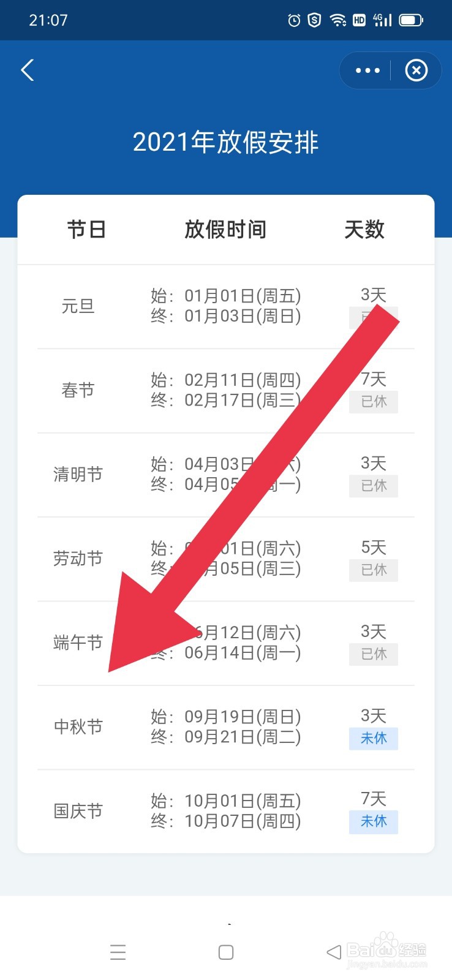This screenshot has height=980, width=452.
Task: Tap the 未休 badge for 中秋节
Action: 374,739
